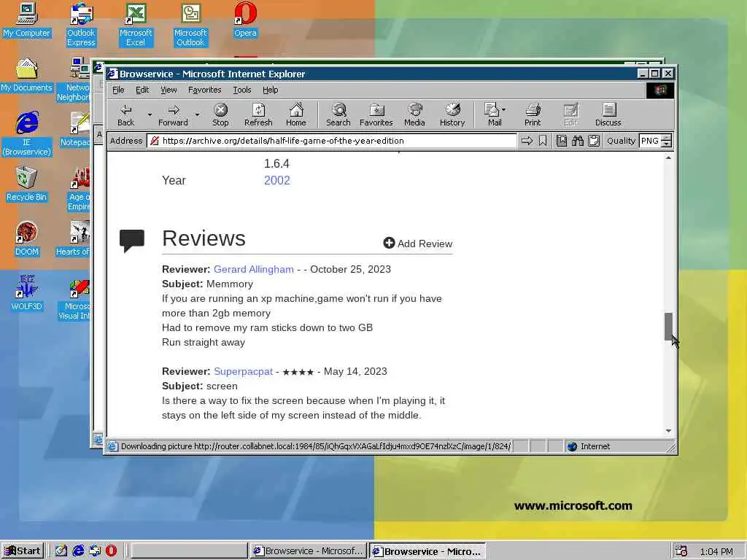Select the Opera desktop icon
This screenshot has width=747, height=560.
(245, 20)
